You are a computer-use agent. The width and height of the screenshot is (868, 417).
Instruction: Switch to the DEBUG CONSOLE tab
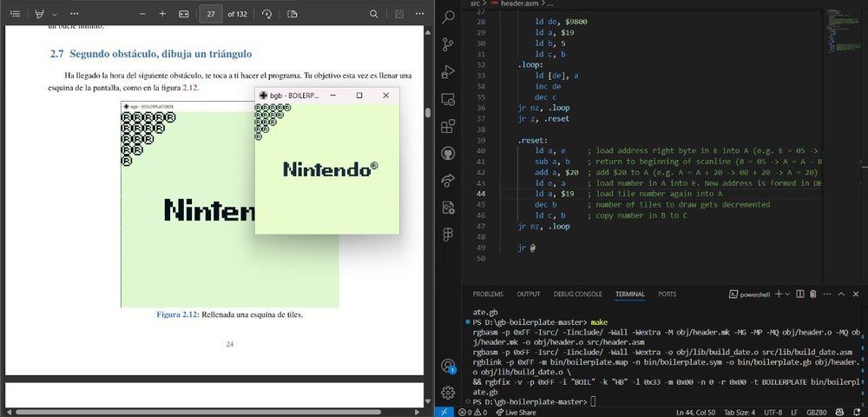(577, 294)
